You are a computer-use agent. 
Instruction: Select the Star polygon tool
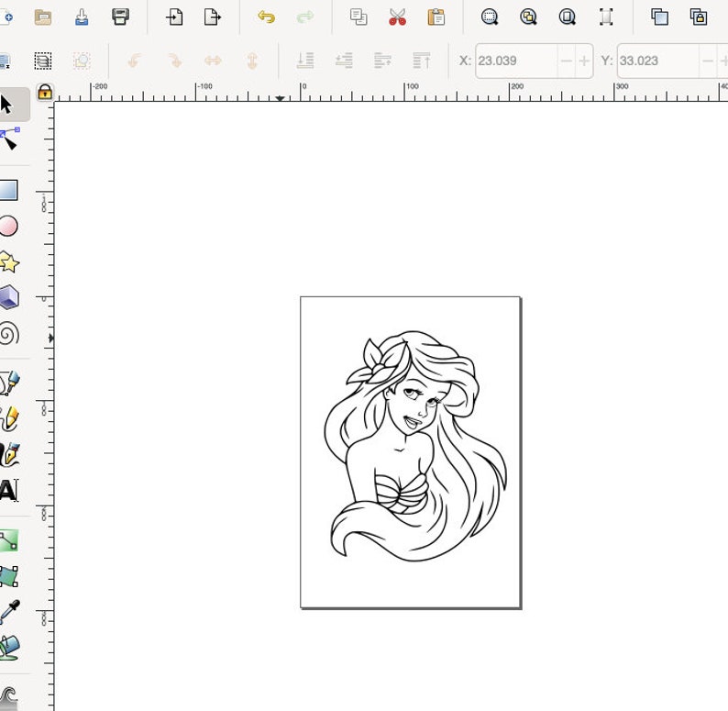[9, 262]
